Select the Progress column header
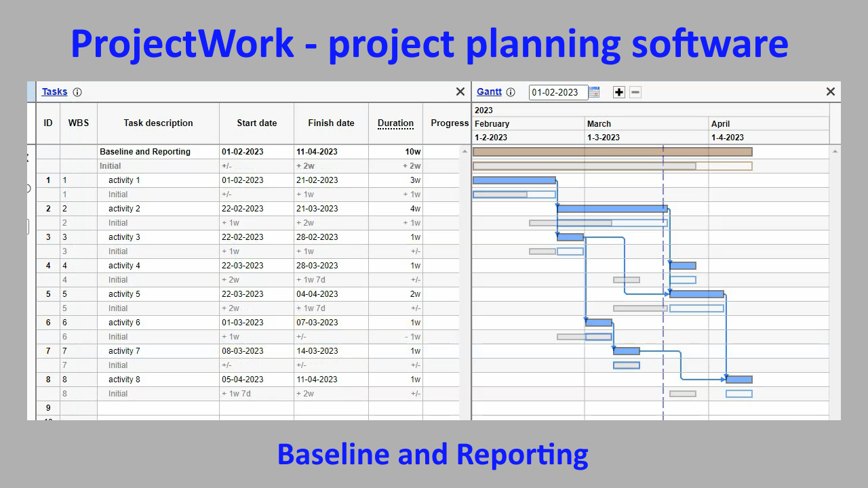This screenshot has height=488, width=868. pyautogui.click(x=448, y=123)
